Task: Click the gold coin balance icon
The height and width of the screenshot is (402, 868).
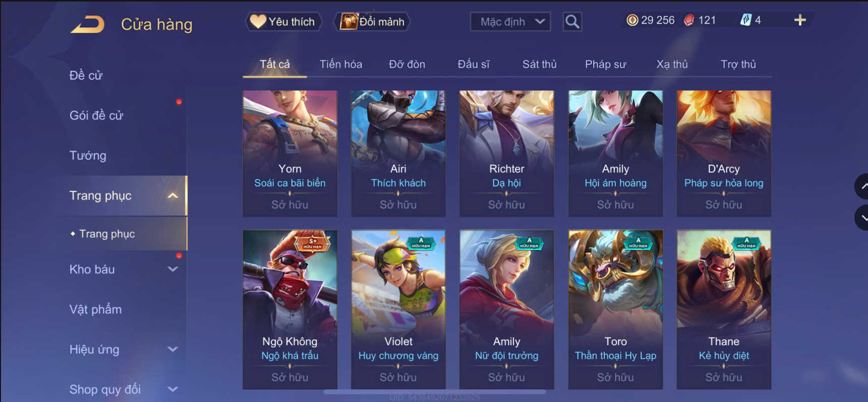Action: [632, 20]
